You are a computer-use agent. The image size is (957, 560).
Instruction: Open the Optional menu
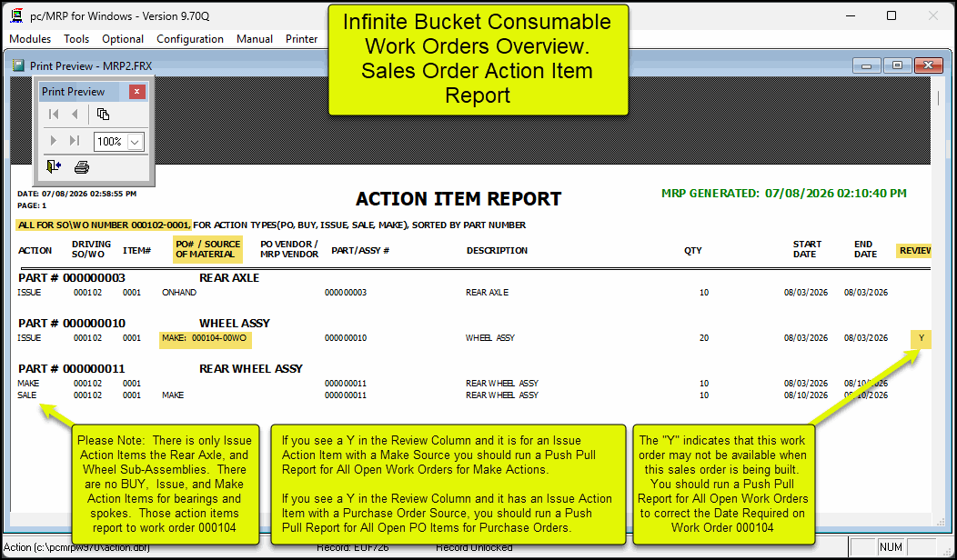(123, 39)
